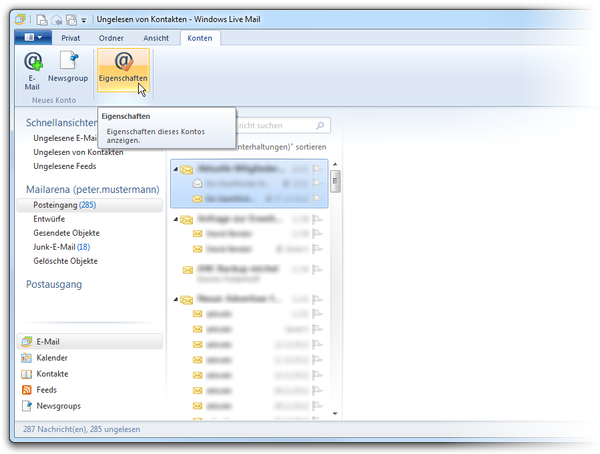Image resolution: width=600 pixels, height=454 pixels.
Task: Switch to the Ansicht tab
Action: click(x=156, y=38)
